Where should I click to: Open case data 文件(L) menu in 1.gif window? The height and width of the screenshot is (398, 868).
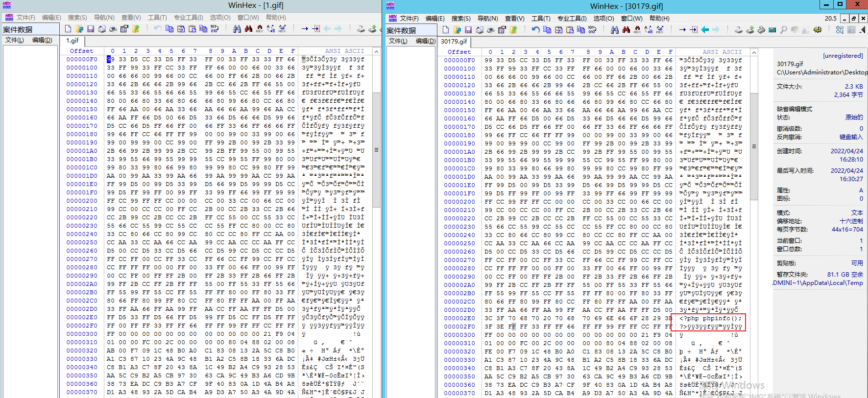[15, 40]
